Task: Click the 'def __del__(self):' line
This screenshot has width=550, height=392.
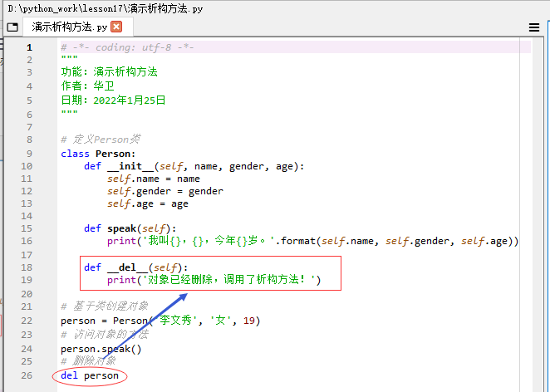Action: click(x=135, y=267)
